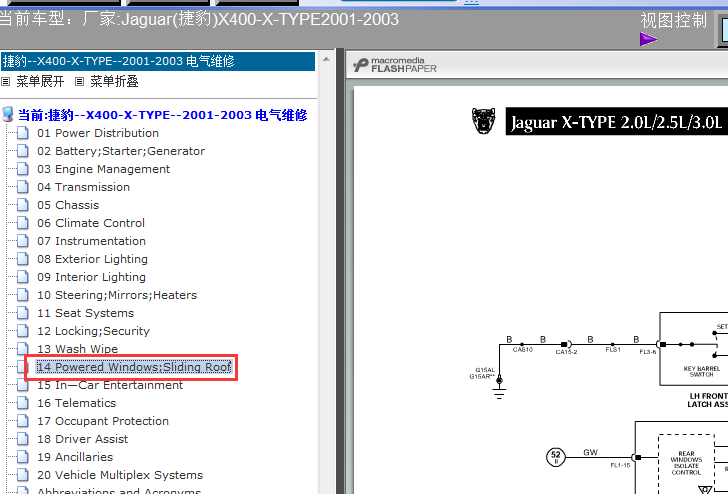The image size is (728, 494).
Task: Open Abbreviations and Acronyms entry
Action: (119, 491)
